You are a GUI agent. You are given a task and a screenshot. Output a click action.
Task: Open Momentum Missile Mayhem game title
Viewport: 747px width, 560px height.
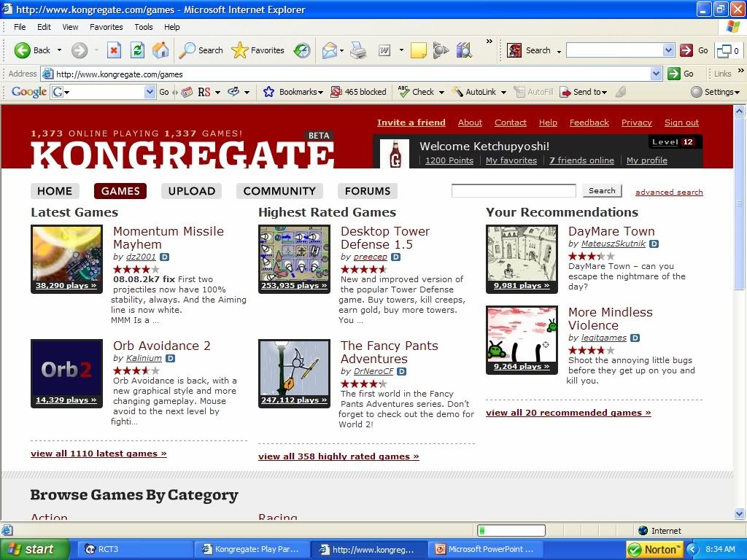click(x=169, y=238)
